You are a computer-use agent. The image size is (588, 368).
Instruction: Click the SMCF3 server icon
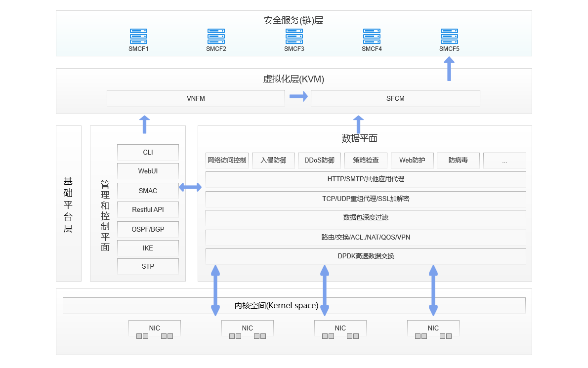pyautogui.click(x=294, y=37)
